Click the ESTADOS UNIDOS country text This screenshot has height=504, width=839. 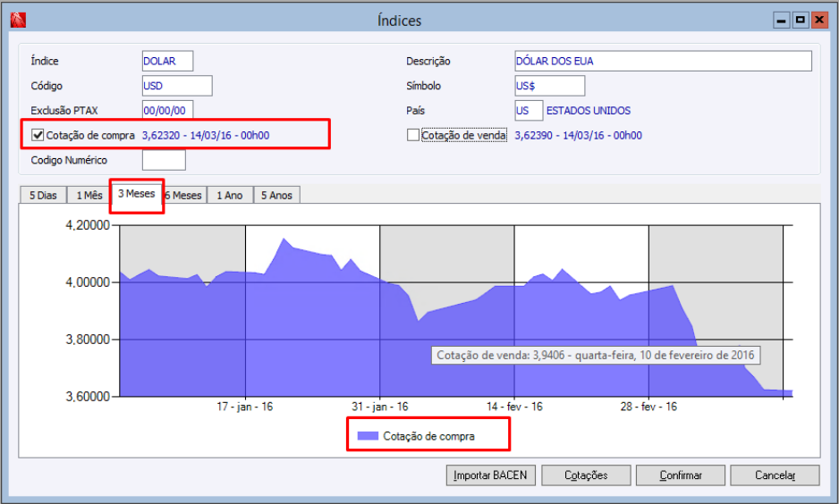click(588, 111)
